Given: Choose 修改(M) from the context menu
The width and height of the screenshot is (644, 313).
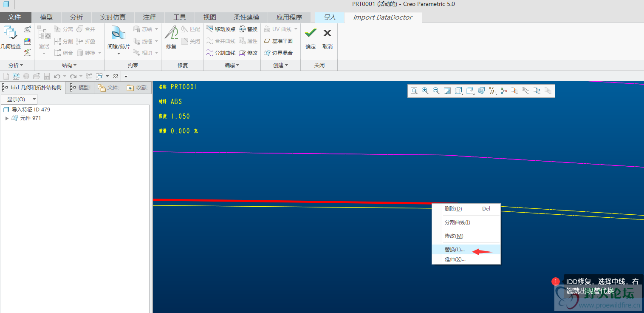Looking at the screenshot, I should [x=466, y=236].
